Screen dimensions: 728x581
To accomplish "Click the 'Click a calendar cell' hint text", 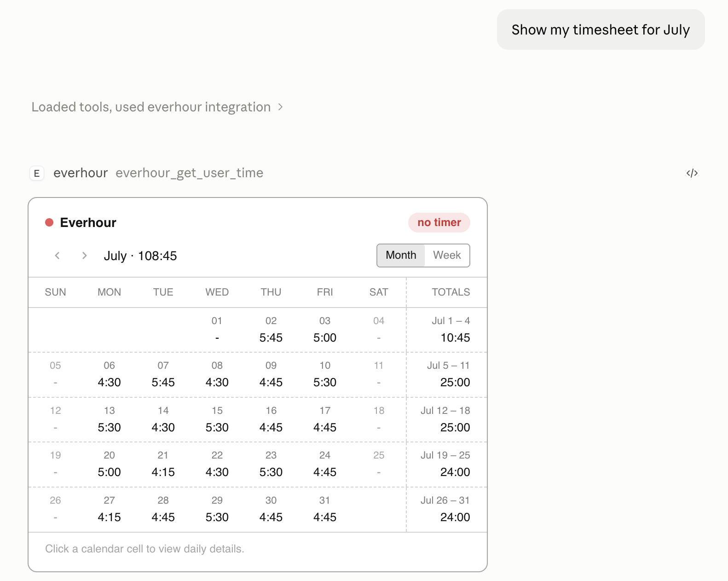I will [x=144, y=549].
